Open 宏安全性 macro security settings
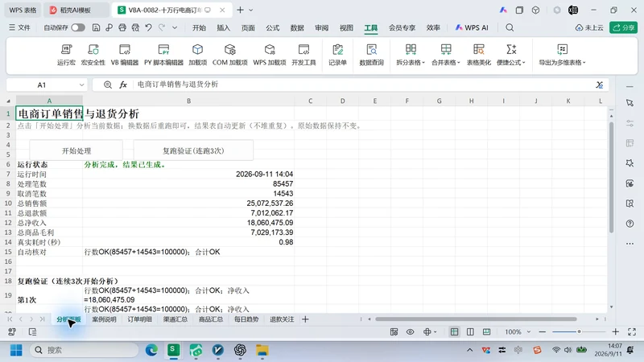The image size is (644, 362). [x=93, y=55]
